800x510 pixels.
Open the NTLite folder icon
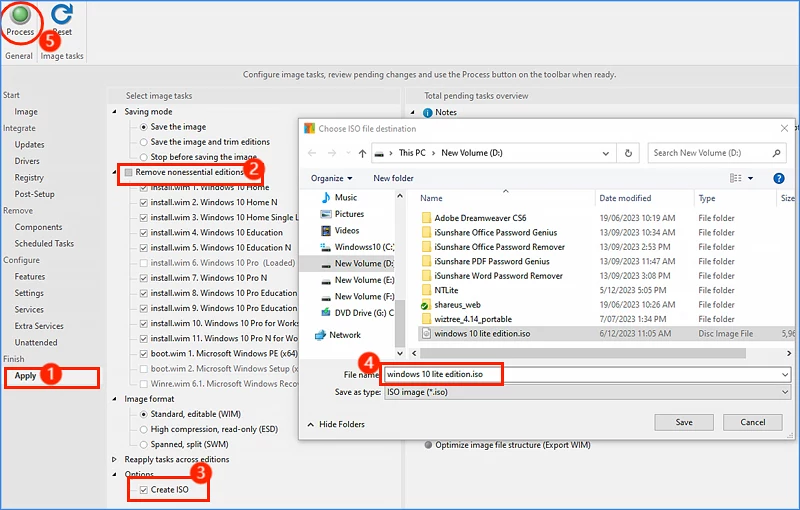pos(427,290)
